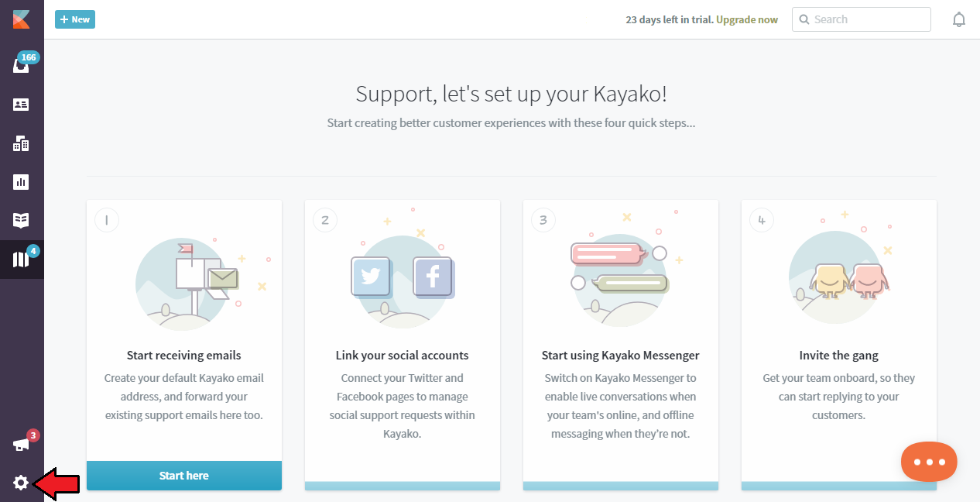980x502 pixels.
Task: Click the Start here button
Action: 184,476
